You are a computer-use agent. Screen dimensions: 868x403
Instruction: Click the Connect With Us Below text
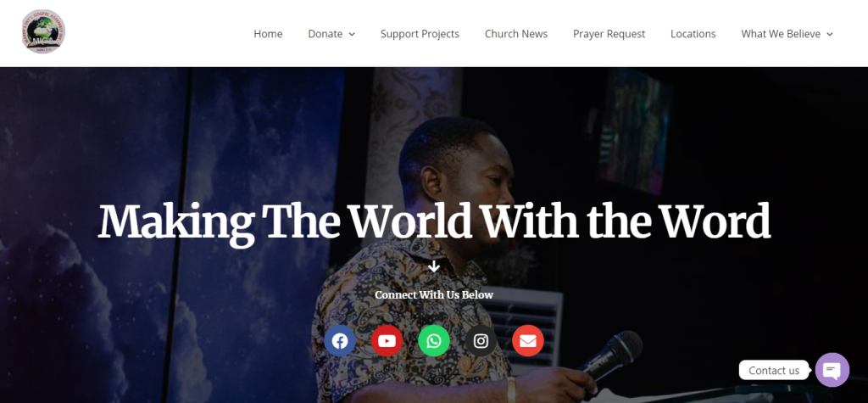pyautogui.click(x=434, y=295)
